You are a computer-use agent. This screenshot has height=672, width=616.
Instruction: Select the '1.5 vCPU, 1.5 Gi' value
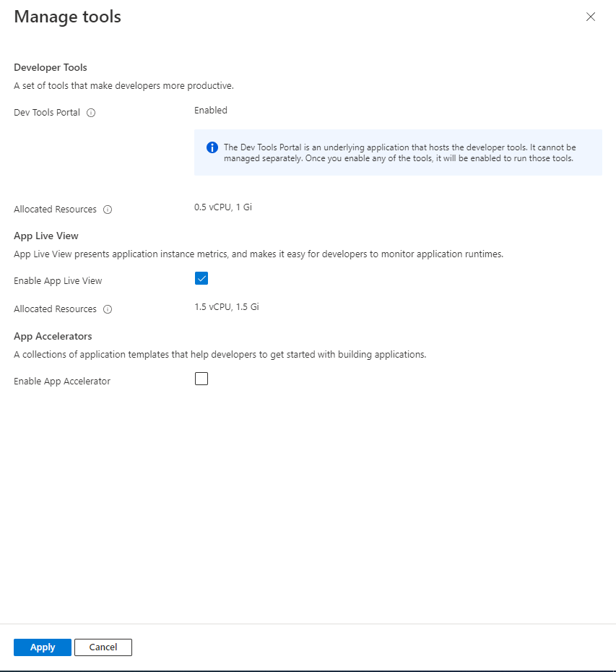(227, 307)
